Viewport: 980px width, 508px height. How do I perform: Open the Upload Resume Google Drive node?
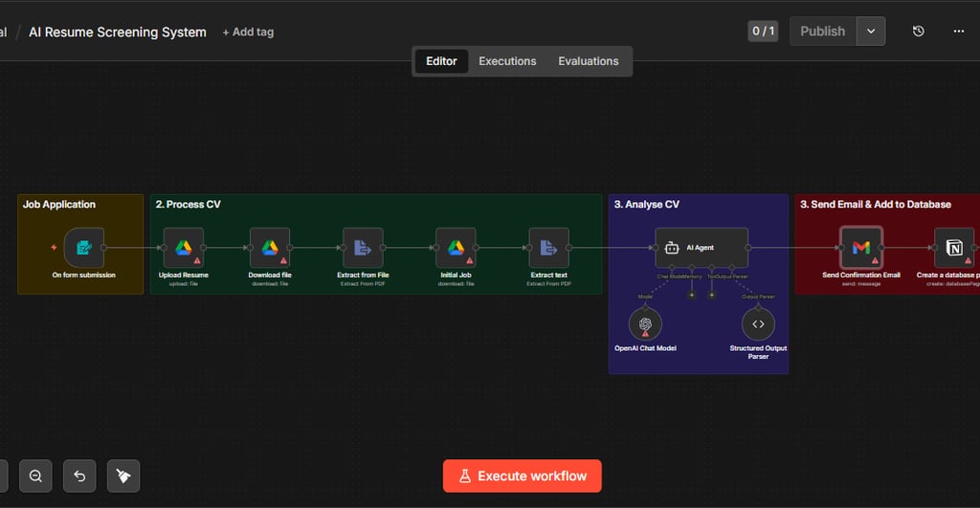[183, 248]
